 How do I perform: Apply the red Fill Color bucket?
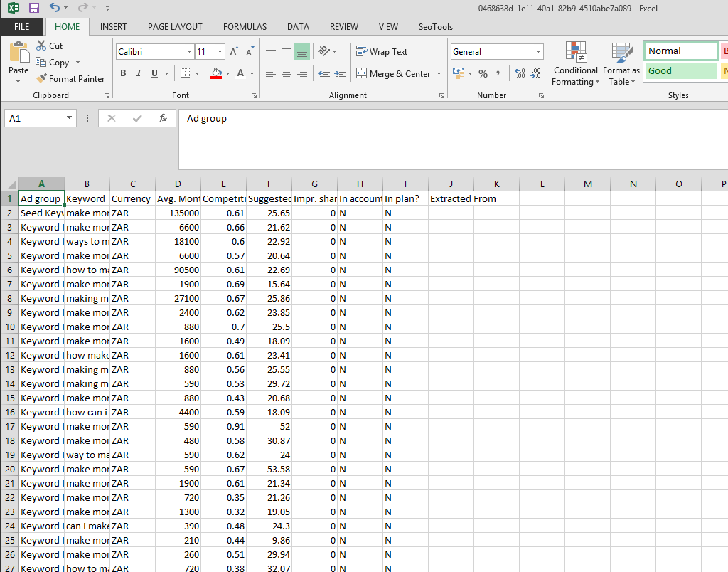tap(216, 73)
